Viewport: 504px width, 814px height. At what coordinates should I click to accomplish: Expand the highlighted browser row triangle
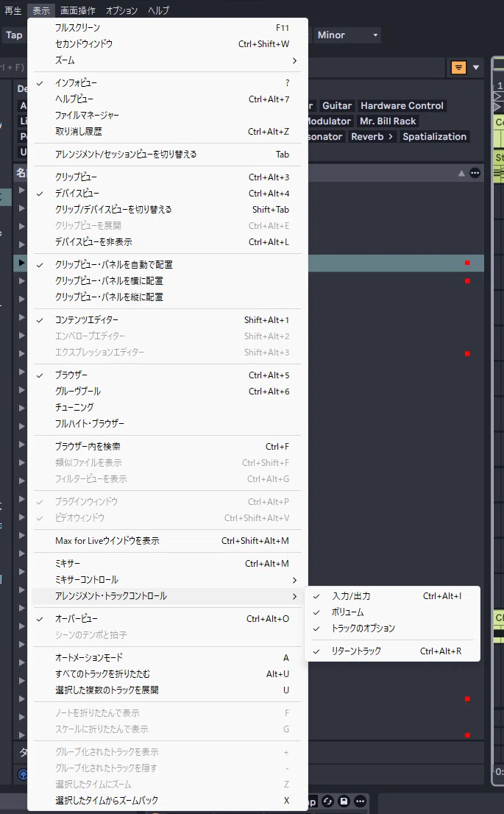click(x=21, y=263)
